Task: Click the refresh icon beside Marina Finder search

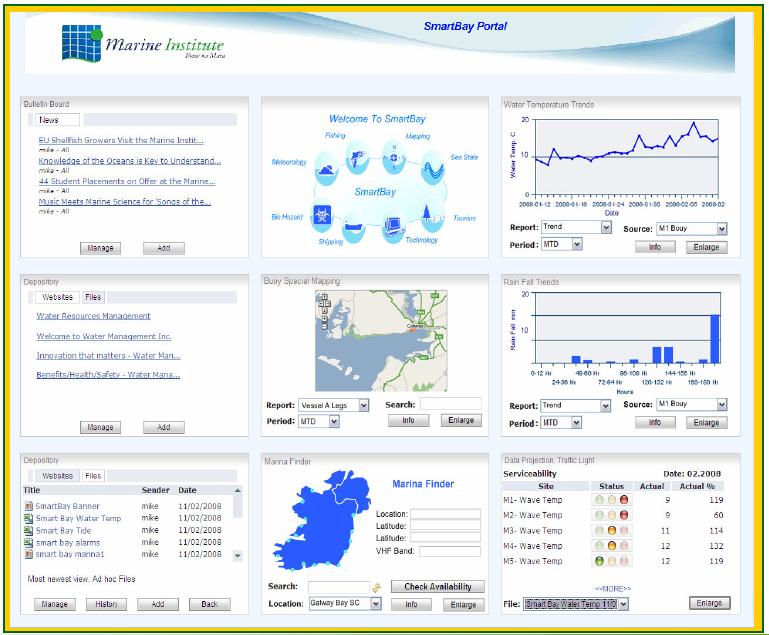Action: pos(376,587)
